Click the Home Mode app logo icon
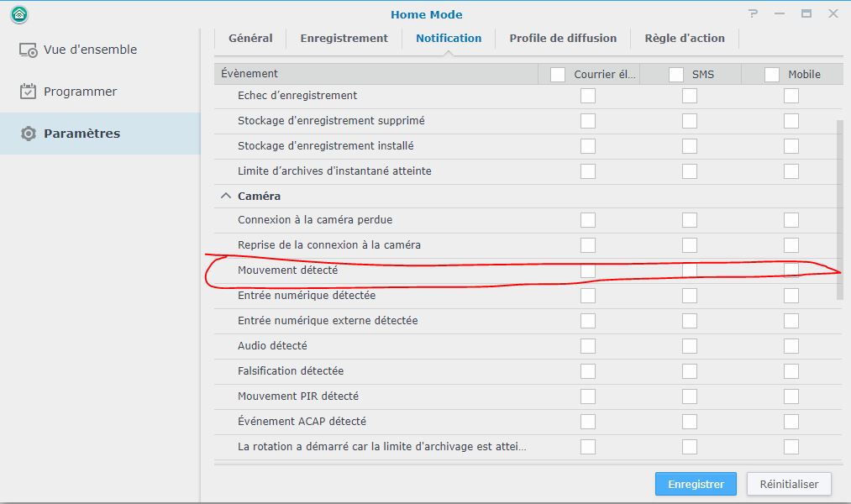Screen dimensions: 851x504 coord(19,14)
